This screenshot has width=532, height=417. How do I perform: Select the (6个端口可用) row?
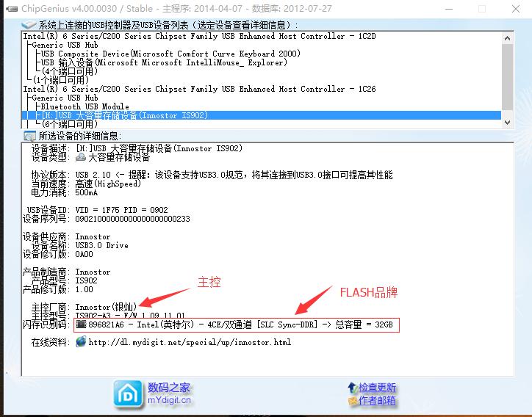click(x=70, y=124)
